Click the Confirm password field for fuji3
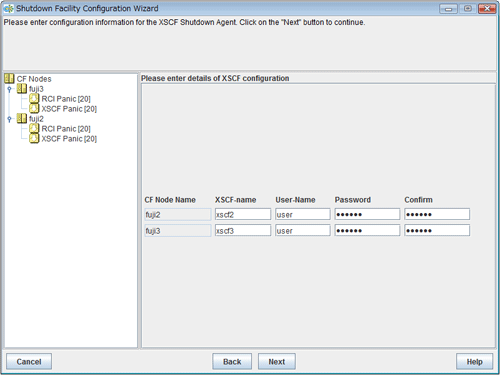The height and width of the screenshot is (375, 500). (437, 230)
